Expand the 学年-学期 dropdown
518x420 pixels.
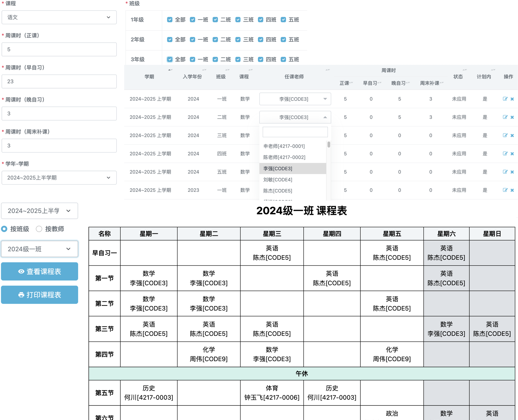coord(59,178)
